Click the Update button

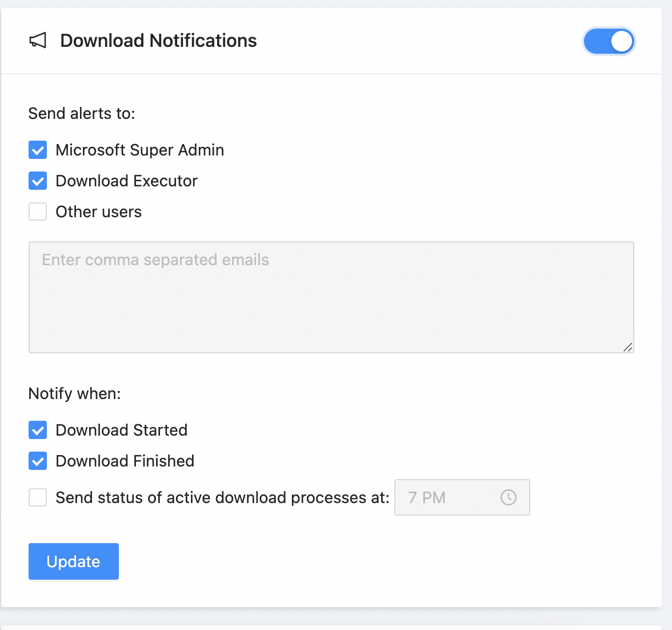coord(74,561)
